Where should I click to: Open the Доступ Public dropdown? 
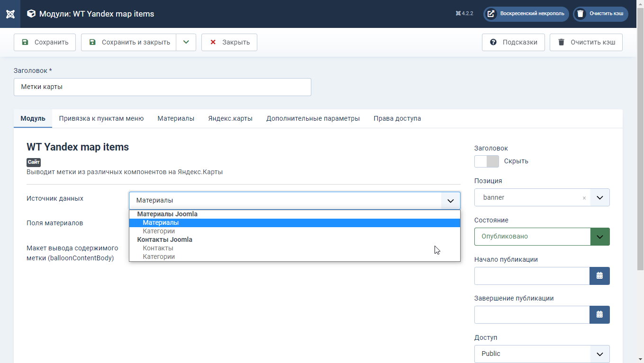click(x=542, y=354)
